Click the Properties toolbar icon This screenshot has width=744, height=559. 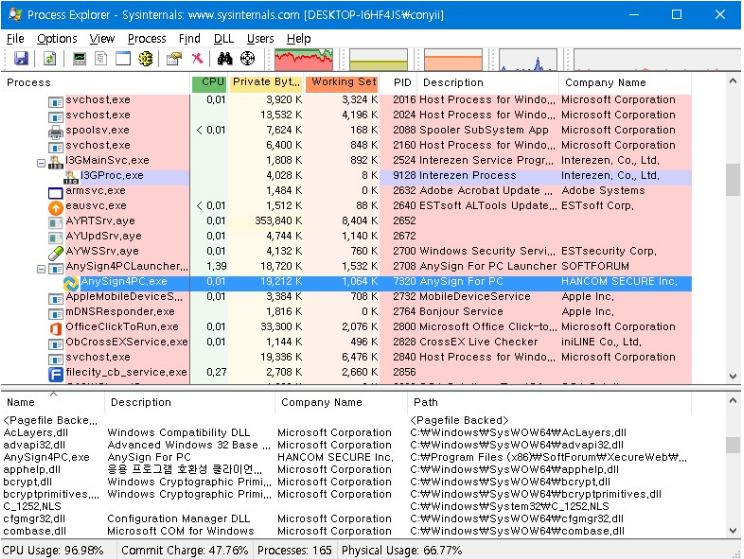pyautogui.click(x=174, y=59)
